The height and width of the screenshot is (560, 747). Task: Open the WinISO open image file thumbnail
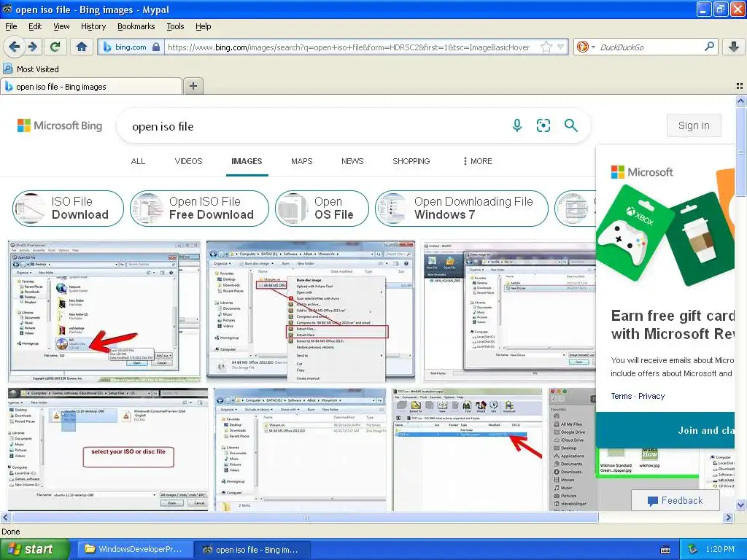click(509, 311)
